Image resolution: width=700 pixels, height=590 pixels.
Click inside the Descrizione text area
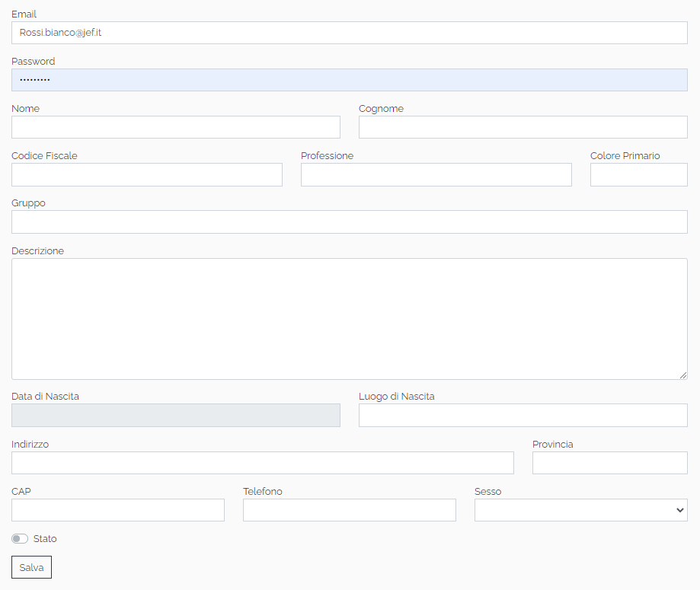pos(349,318)
